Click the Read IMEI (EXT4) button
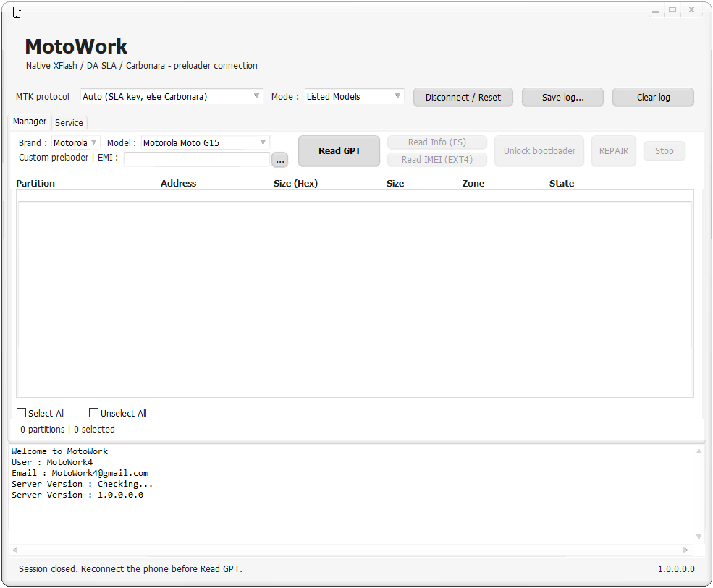This screenshot has height=588, width=713. pos(437,160)
